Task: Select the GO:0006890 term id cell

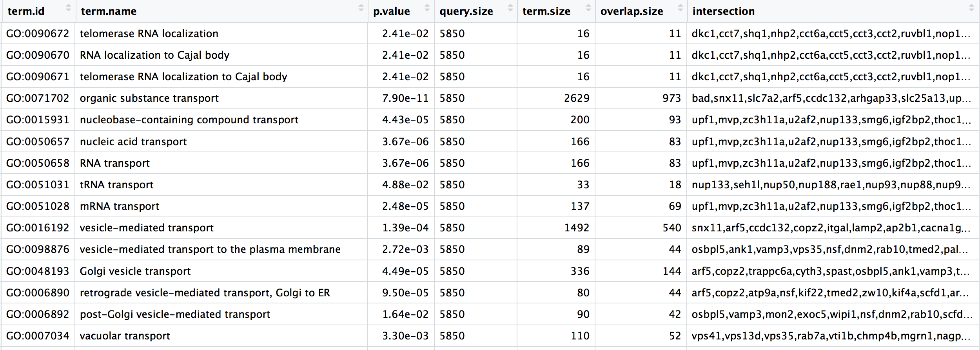Action: (x=38, y=293)
